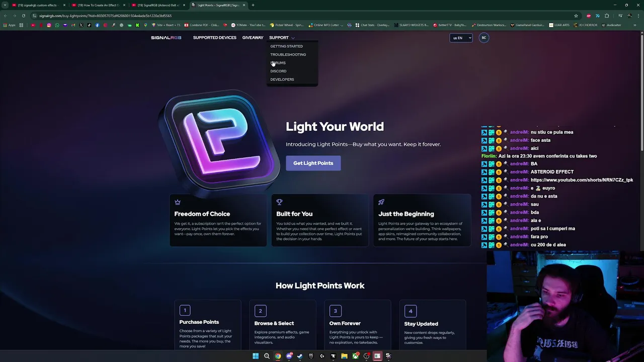The height and width of the screenshot is (362, 644).
Task: Switch to 'SignalRGB Asteroid Belt' tab
Action: pyautogui.click(x=157, y=5)
